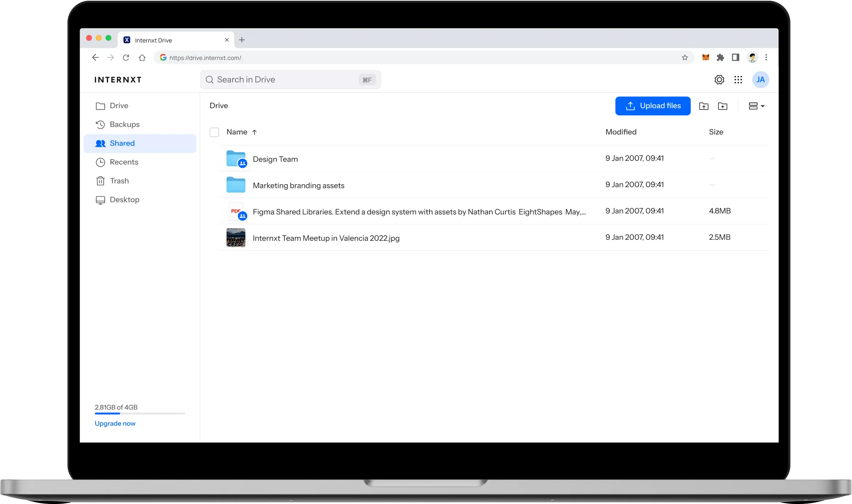
Task: Select the Figma Shared Libraries file name
Action: pos(419,212)
